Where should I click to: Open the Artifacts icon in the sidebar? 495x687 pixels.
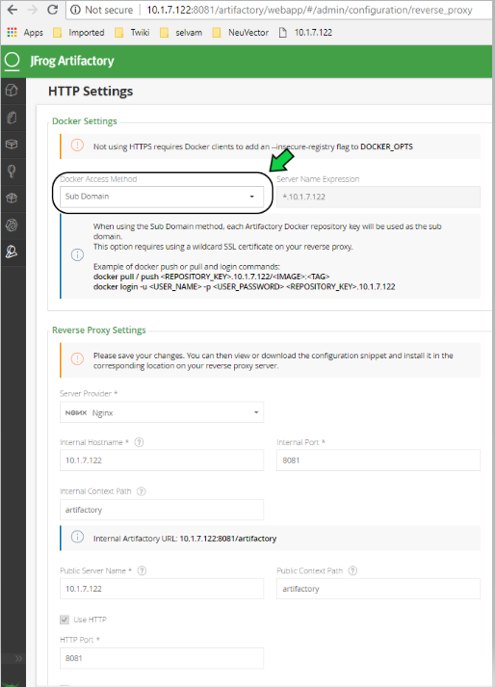12,117
